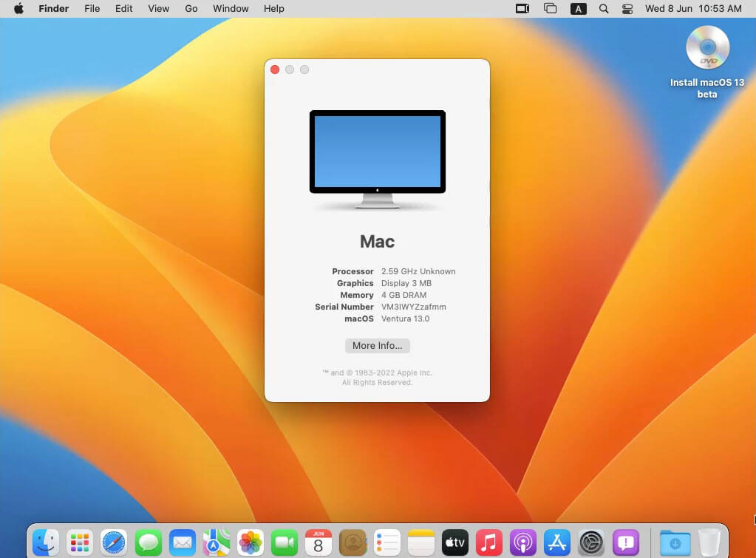
Task: Open the View menu
Action: pos(158,9)
